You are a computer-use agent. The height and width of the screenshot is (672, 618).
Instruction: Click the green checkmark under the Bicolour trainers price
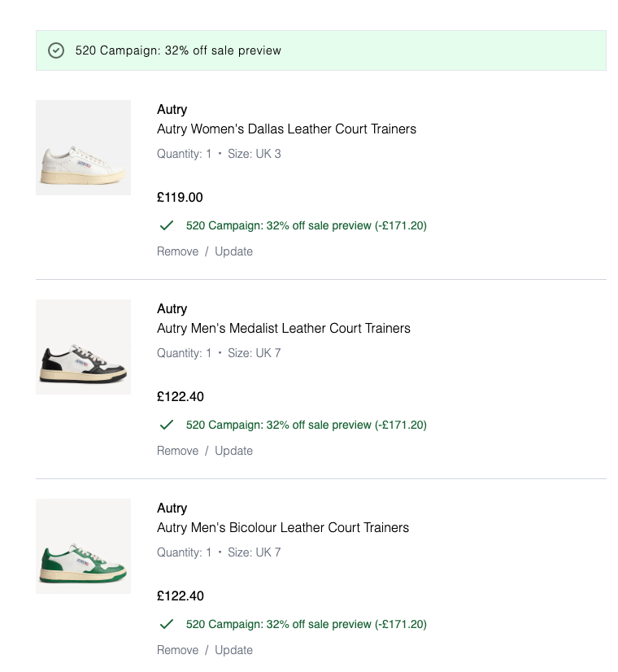point(167,624)
